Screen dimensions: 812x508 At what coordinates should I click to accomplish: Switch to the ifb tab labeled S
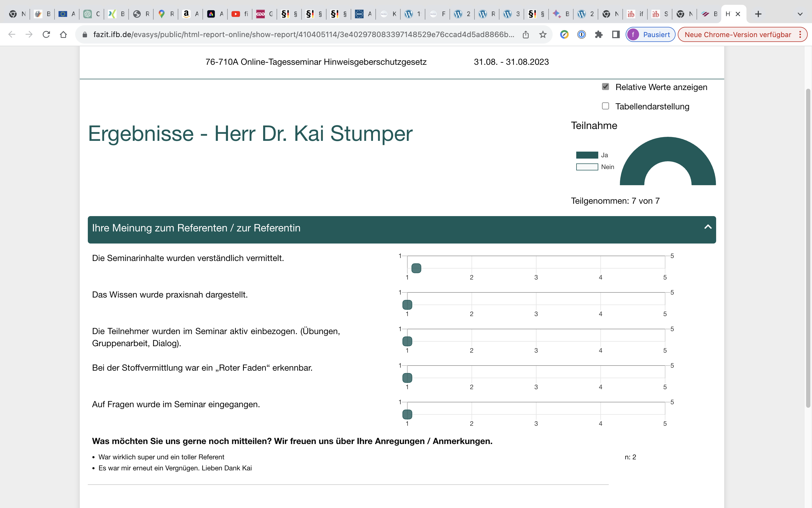659,14
